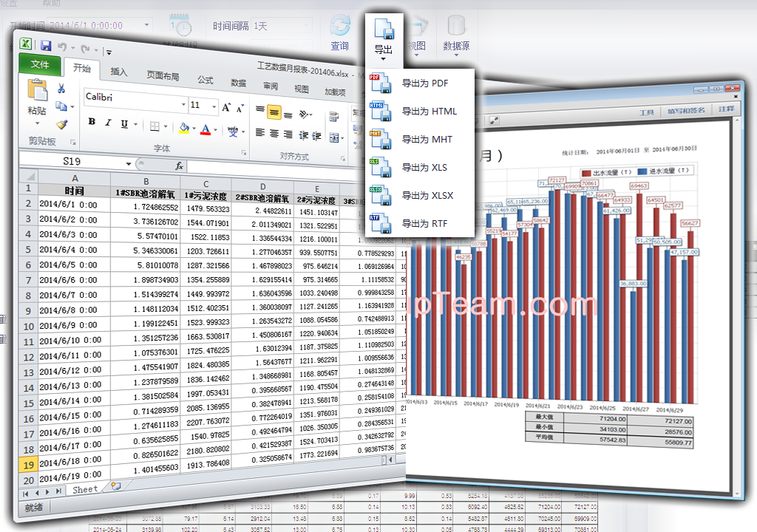757x532 pixels.
Task: Click the Undo arrow icon in Excel
Action: (62, 47)
